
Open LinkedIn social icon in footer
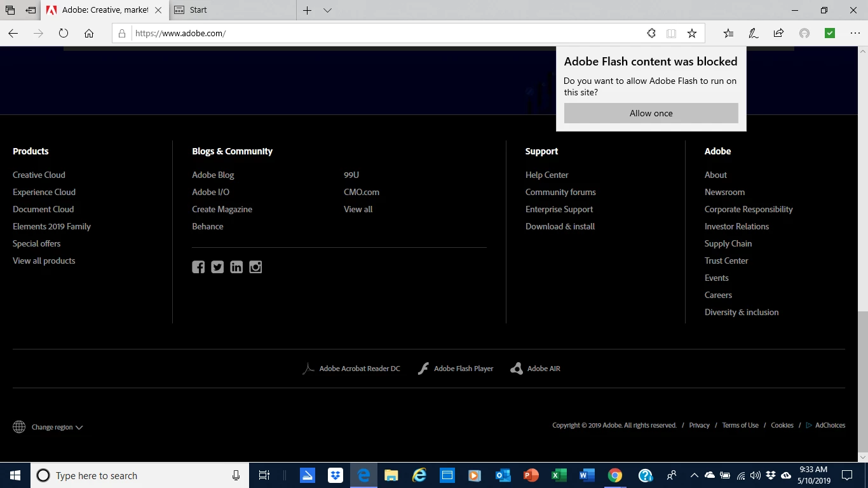point(236,267)
